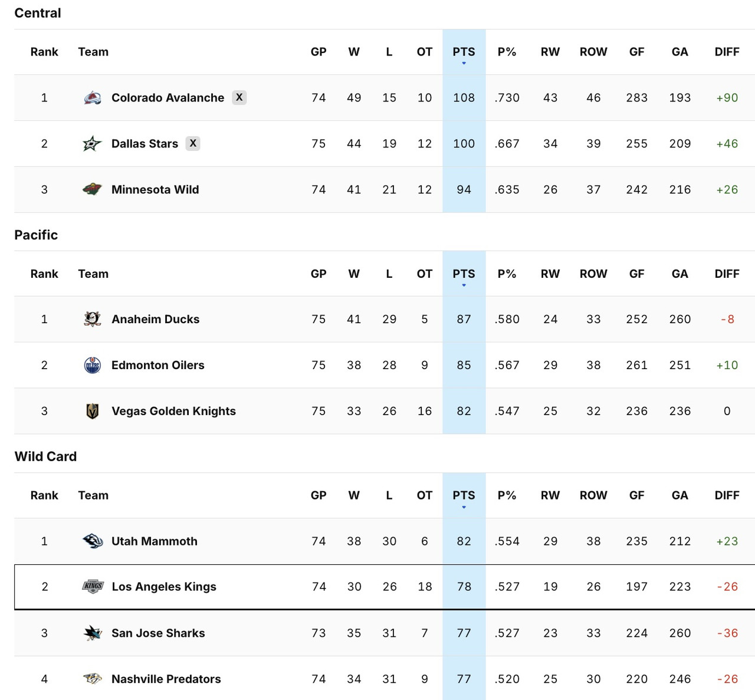Click the Anaheim Ducks logo
Screen dimensions: 755x700
tap(93, 319)
